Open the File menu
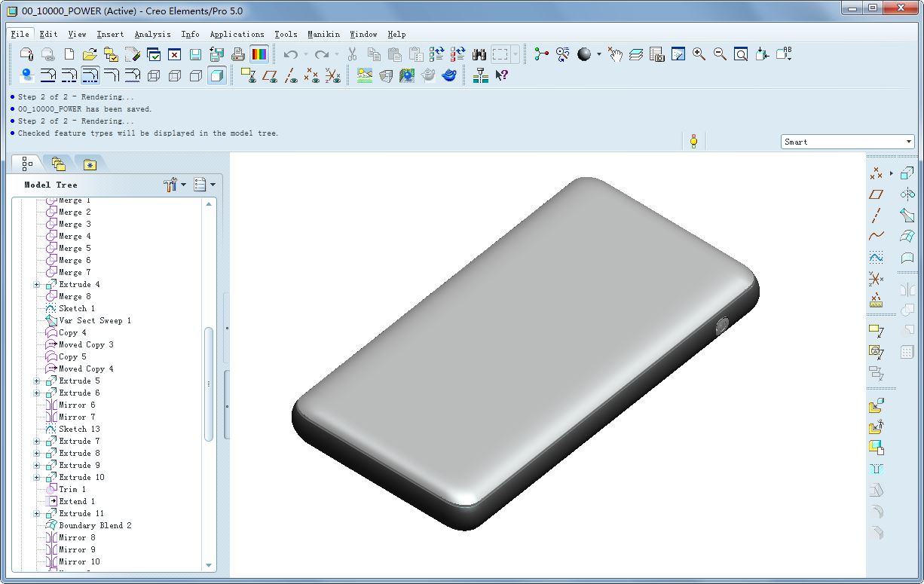Screen dimensions: 924x584 coord(20,34)
